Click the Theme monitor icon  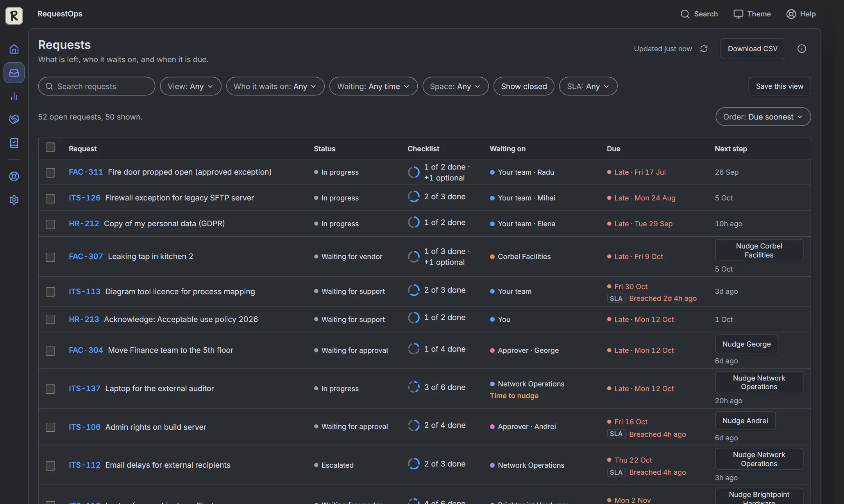(738, 14)
